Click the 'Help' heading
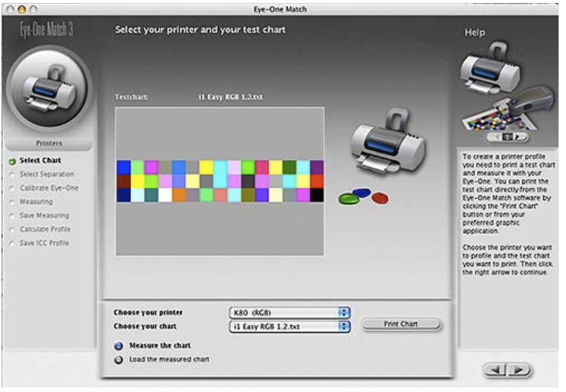 475,33
